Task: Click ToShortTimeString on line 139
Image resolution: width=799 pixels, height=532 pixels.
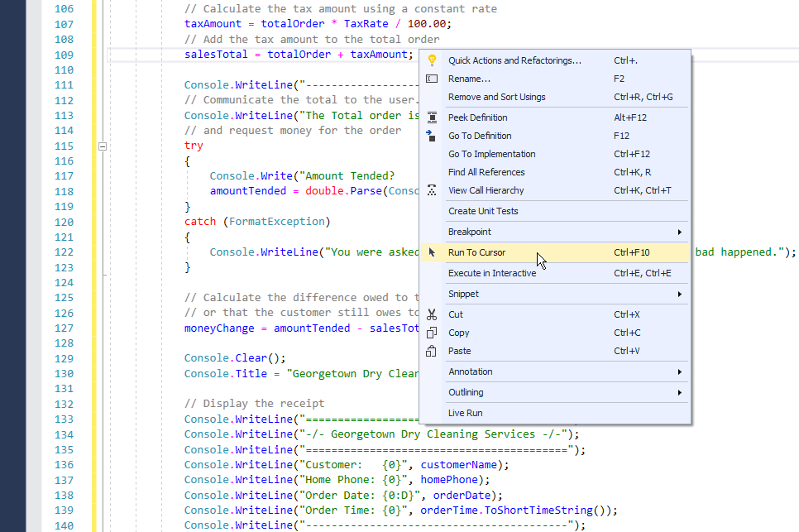Action: pyautogui.click(x=538, y=510)
